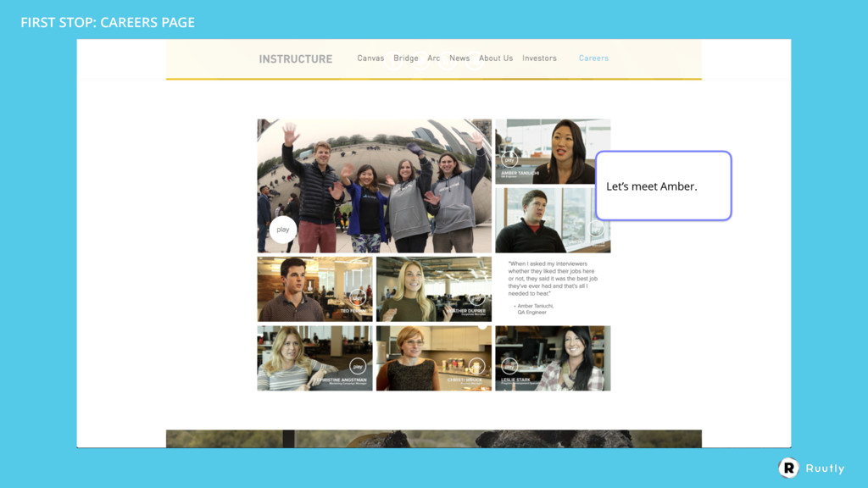
Task: Play Amber Taniuchi's video
Action: (509, 160)
